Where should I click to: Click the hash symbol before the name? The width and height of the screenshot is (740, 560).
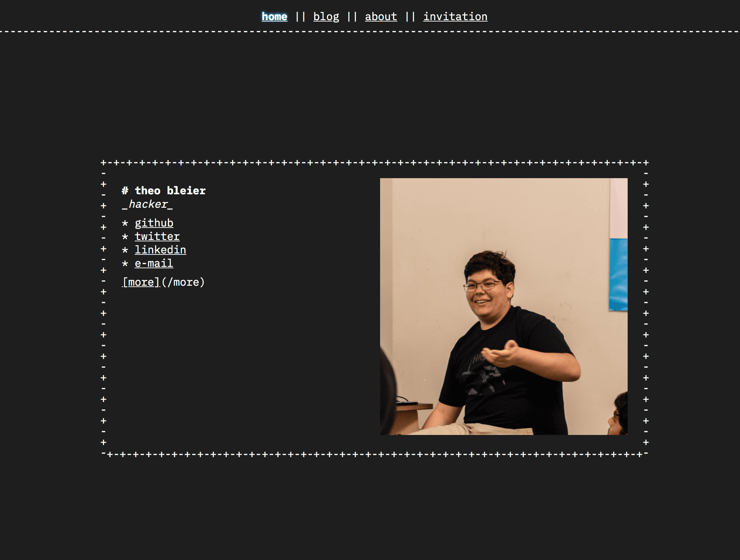(125, 191)
